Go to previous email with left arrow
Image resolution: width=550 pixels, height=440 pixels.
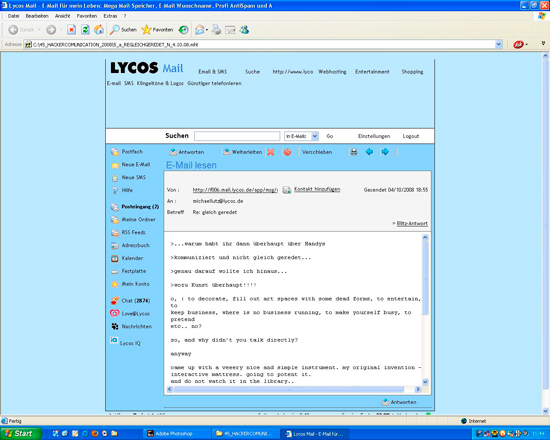369,152
